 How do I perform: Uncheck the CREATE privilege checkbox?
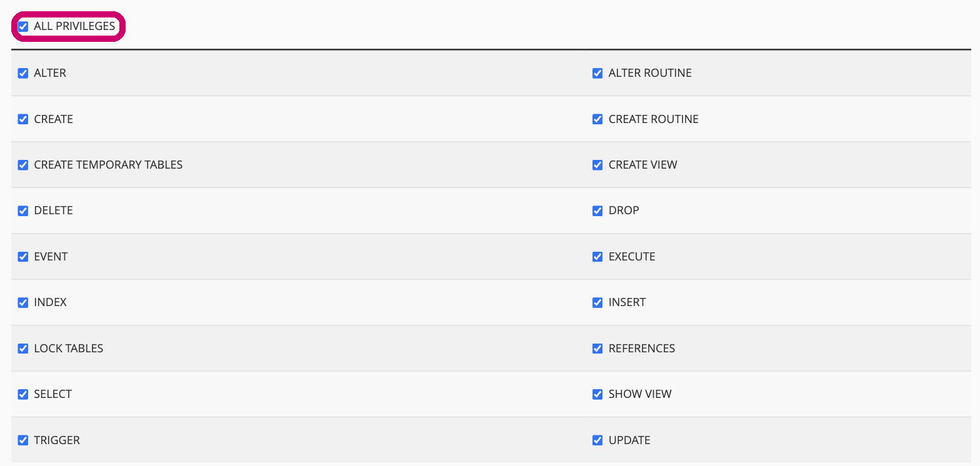23,119
